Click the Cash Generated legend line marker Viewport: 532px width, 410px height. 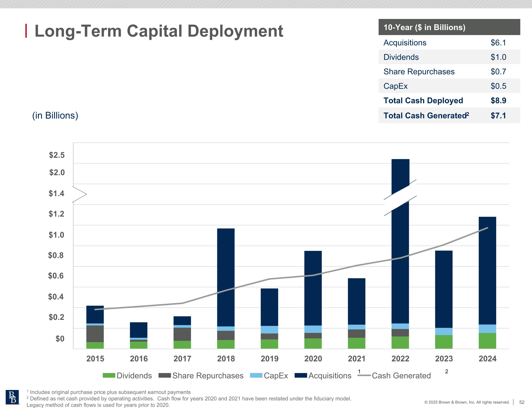(x=364, y=376)
